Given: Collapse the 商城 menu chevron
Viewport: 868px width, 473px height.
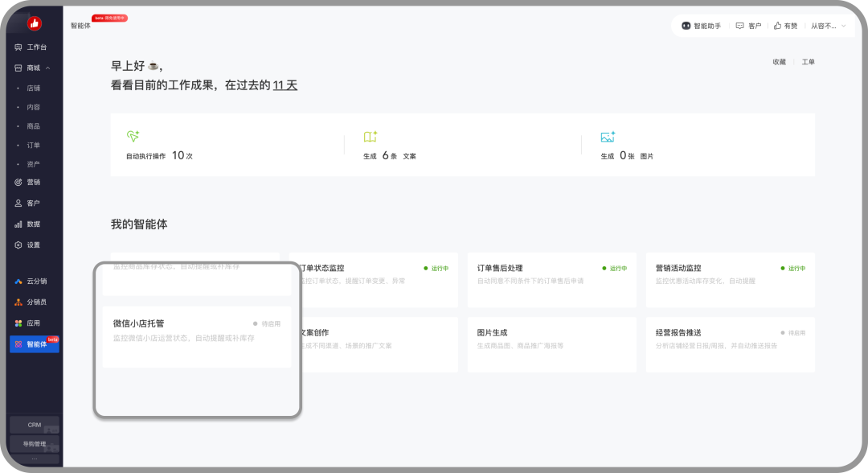Looking at the screenshot, I should pyautogui.click(x=47, y=68).
